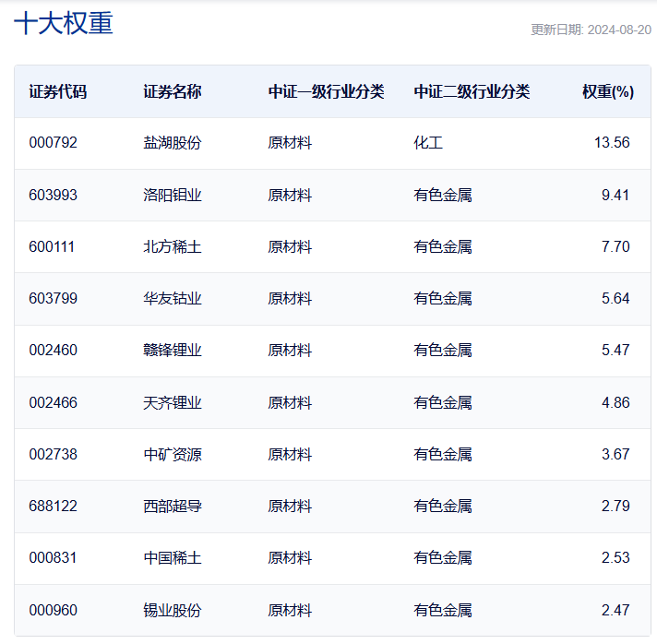This screenshot has height=644, width=657.
Task: Click the 中矿资源 stock name
Action: [173, 454]
